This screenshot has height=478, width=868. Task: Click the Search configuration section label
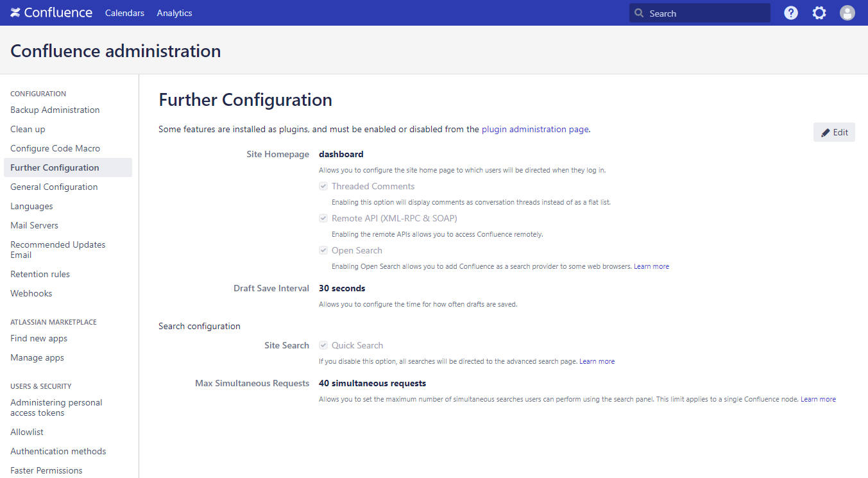[200, 326]
